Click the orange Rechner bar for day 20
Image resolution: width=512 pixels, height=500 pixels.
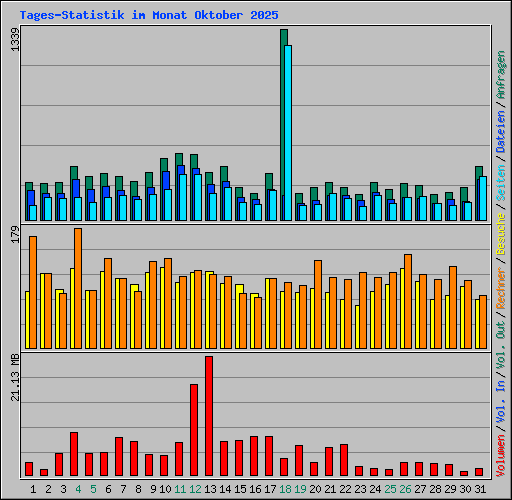[x=318, y=305]
